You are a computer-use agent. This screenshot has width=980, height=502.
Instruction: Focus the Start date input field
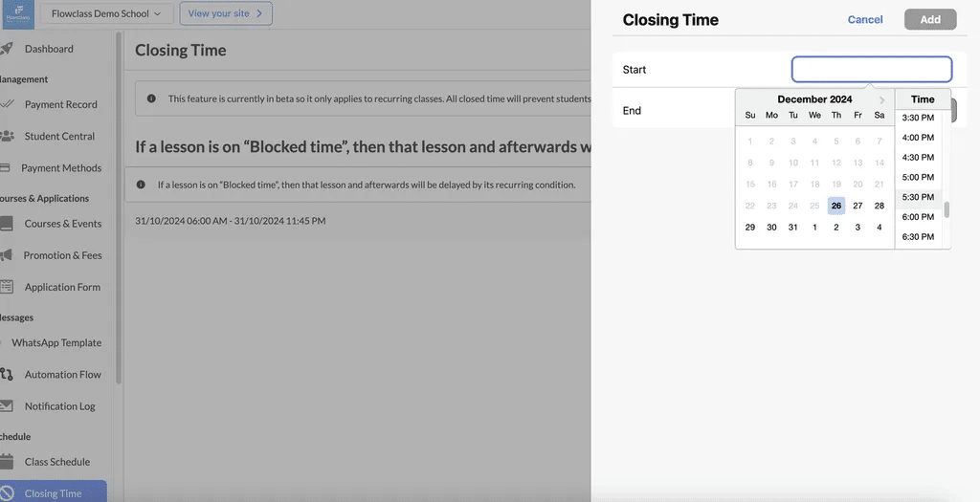point(871,69)
